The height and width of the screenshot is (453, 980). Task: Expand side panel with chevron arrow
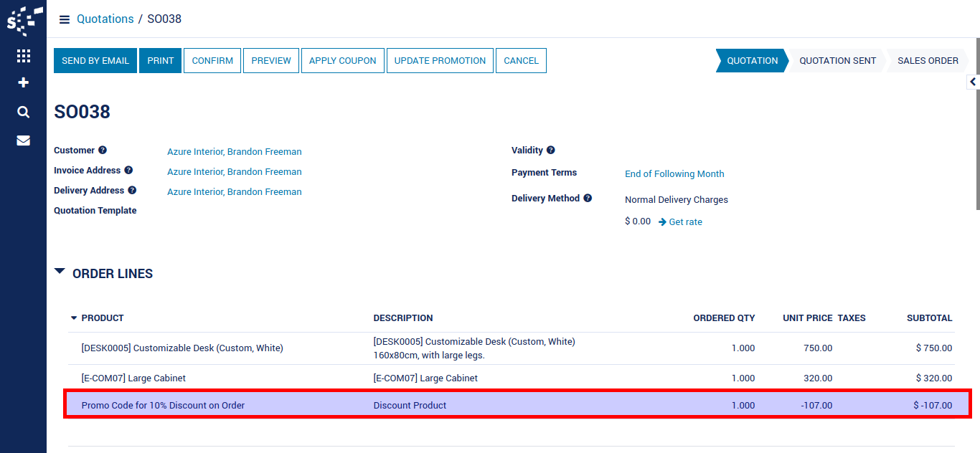click(973, 82)
